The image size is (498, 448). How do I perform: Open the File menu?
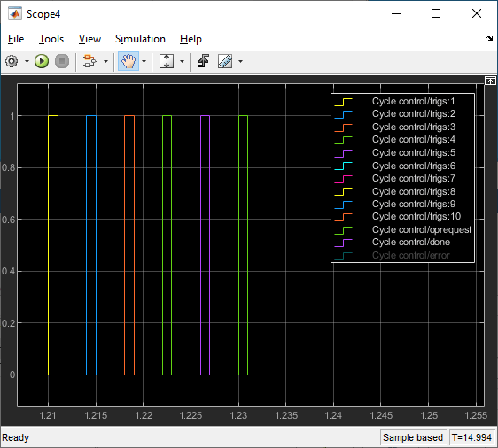16,39
